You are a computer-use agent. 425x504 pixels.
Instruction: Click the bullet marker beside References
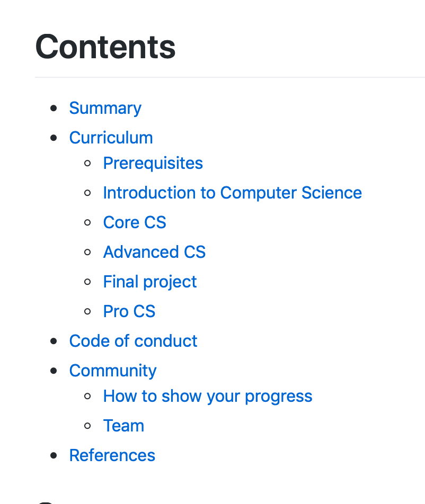[54, 455]
